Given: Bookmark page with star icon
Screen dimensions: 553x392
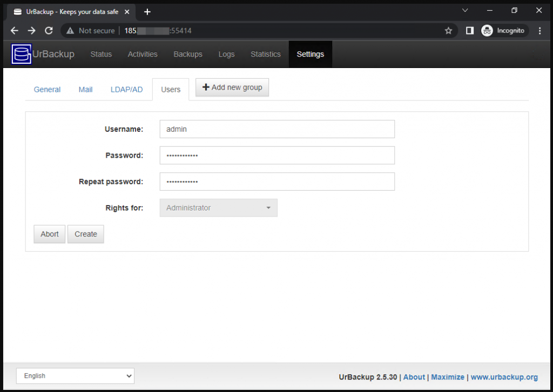Looking at the screenshot, I should (x=448, y=31).
